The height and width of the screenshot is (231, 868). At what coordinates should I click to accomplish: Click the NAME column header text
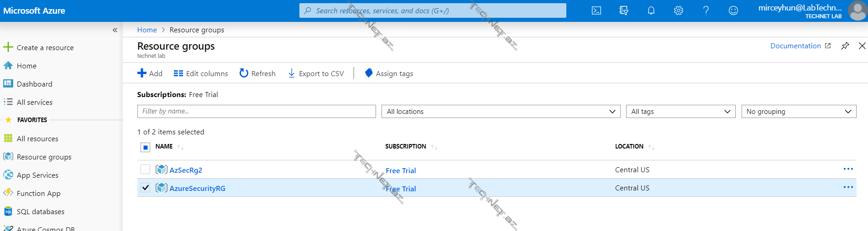[x=164, y=146]
